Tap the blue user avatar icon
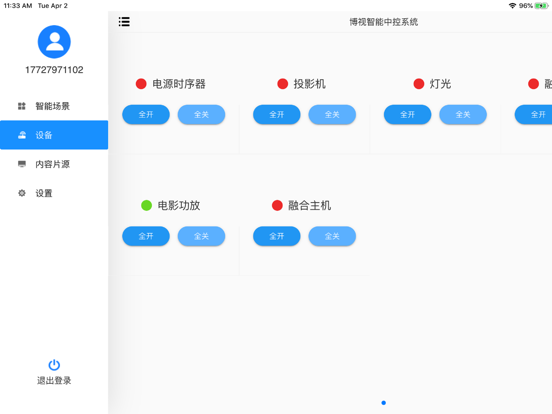This screenshot has height=414, width=552. (54, 42)
